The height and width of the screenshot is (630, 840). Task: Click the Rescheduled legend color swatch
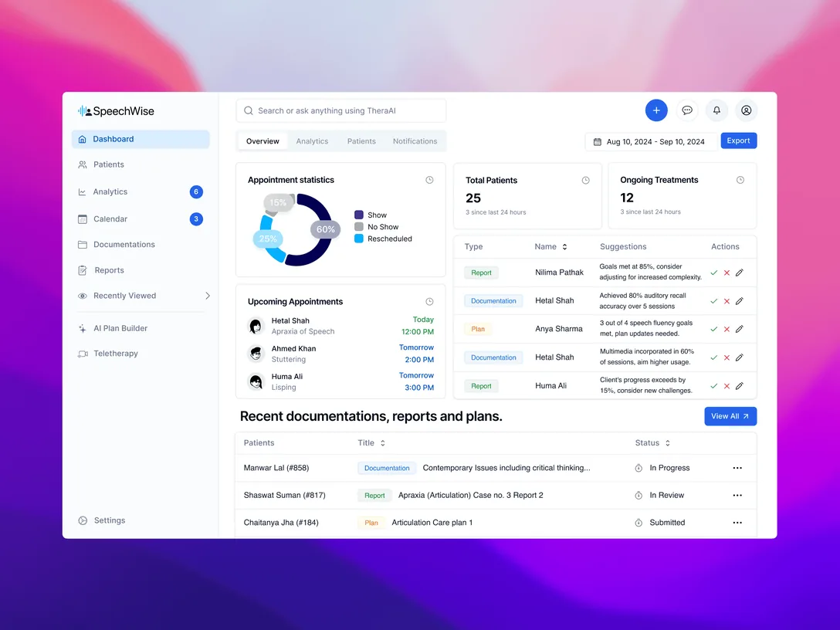(359, 239)
